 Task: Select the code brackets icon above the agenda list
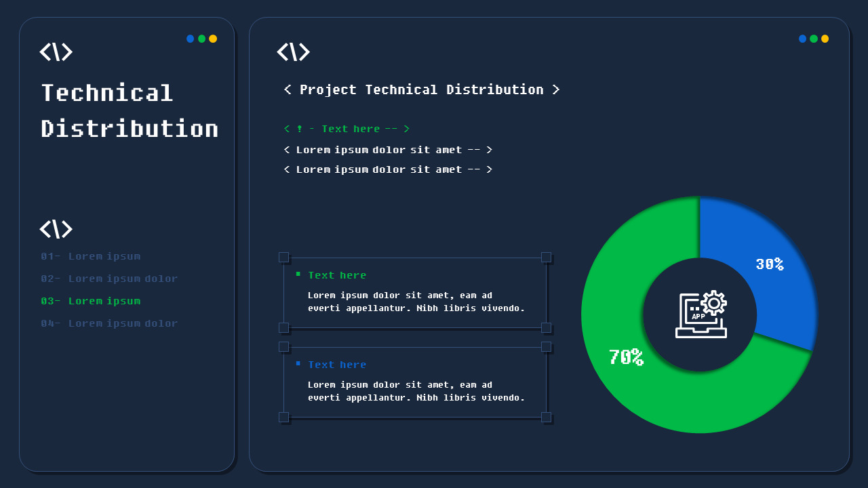56,229
